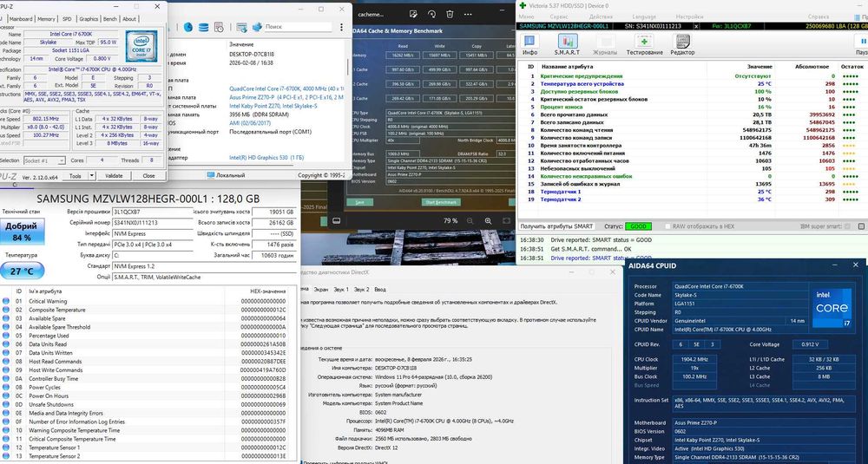868x464 pixels.
Task: Click Save in AIDA64 Cache & Memory Benchmark
Action: [359, 202]
